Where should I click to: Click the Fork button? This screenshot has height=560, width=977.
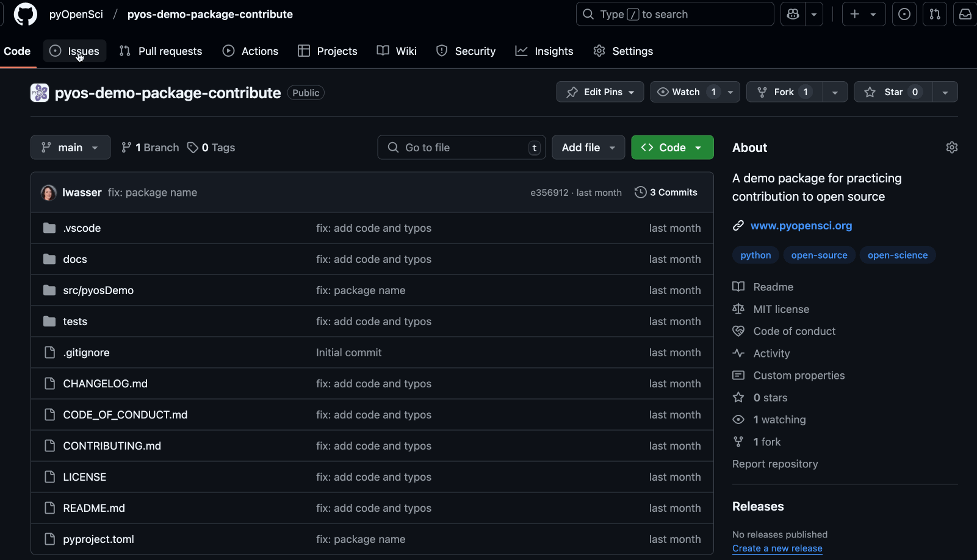click(x=784, y=92)
